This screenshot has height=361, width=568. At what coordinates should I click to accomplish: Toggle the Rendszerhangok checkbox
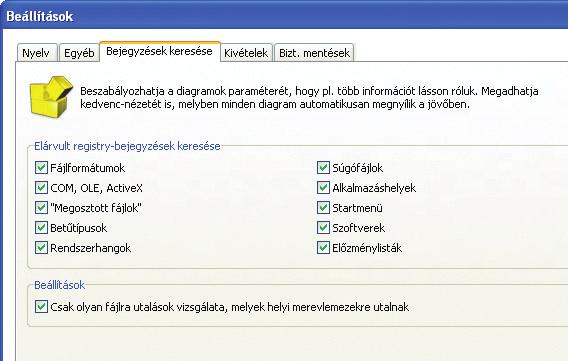pos(41,248)
